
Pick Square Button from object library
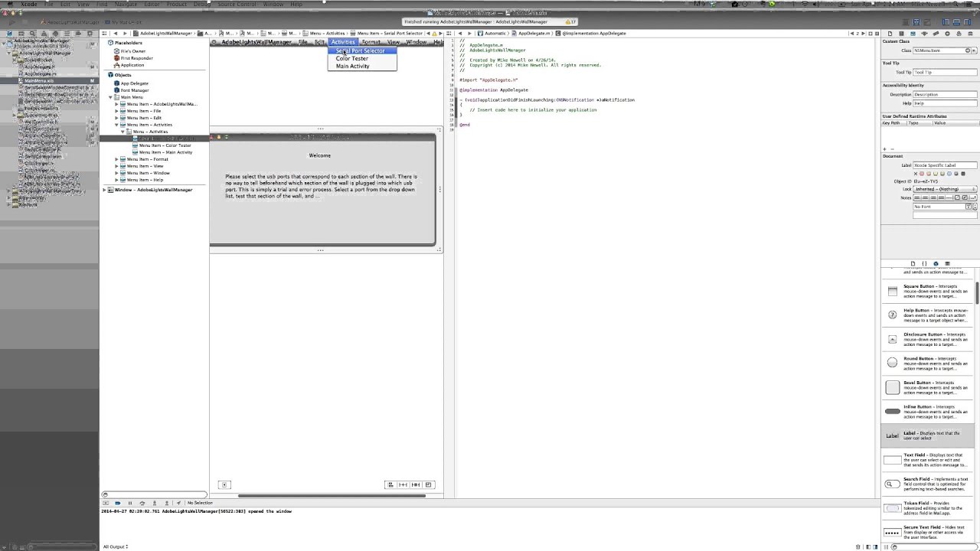click(928, 291)
